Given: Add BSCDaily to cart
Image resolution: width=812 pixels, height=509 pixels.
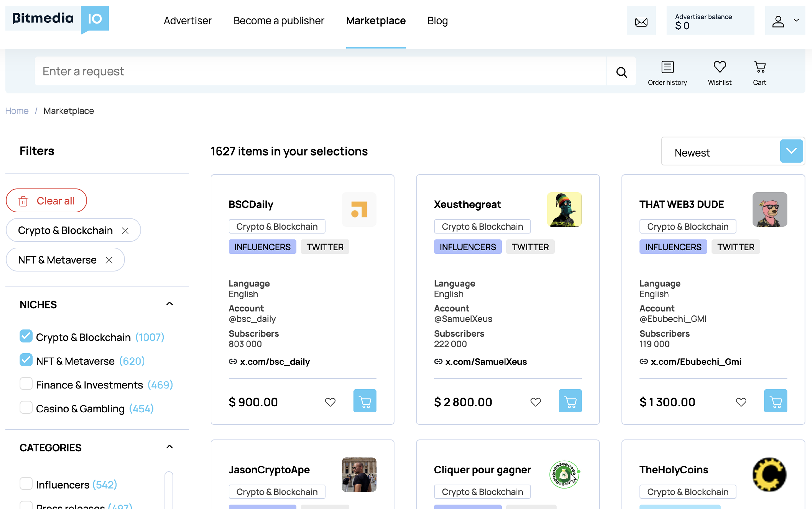Looking at the screenshot, I should coord(365,401).
